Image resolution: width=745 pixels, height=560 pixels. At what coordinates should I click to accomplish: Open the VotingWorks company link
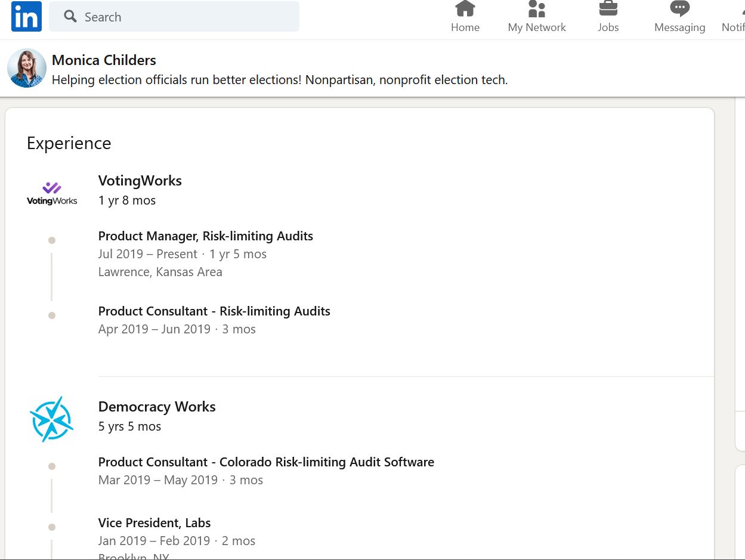(x=140, y=181)
